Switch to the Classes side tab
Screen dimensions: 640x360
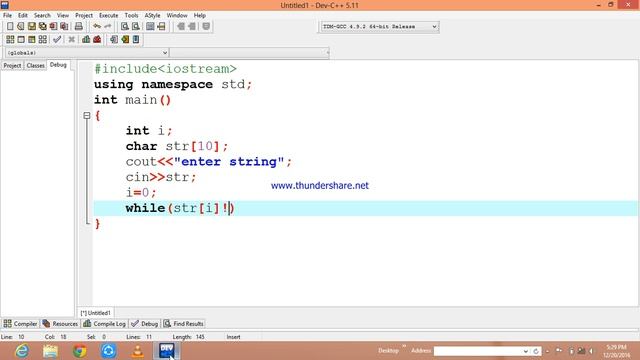point(36,65)
